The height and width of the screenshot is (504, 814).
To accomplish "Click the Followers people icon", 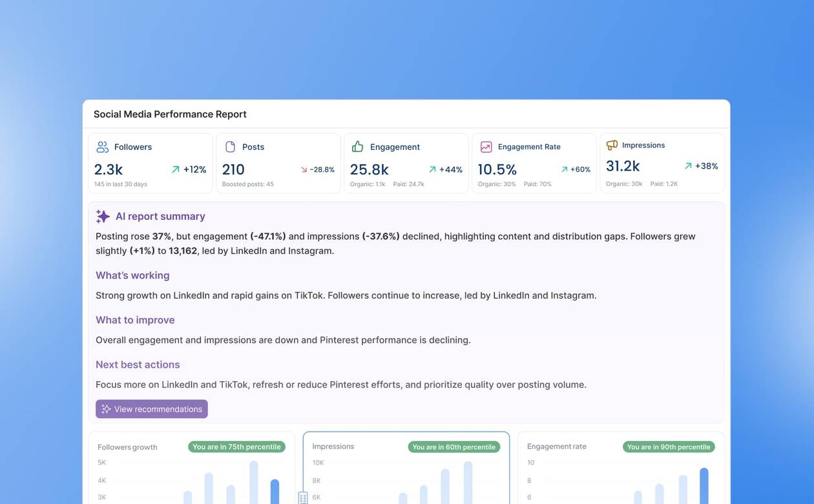I will tap(102, 147).
